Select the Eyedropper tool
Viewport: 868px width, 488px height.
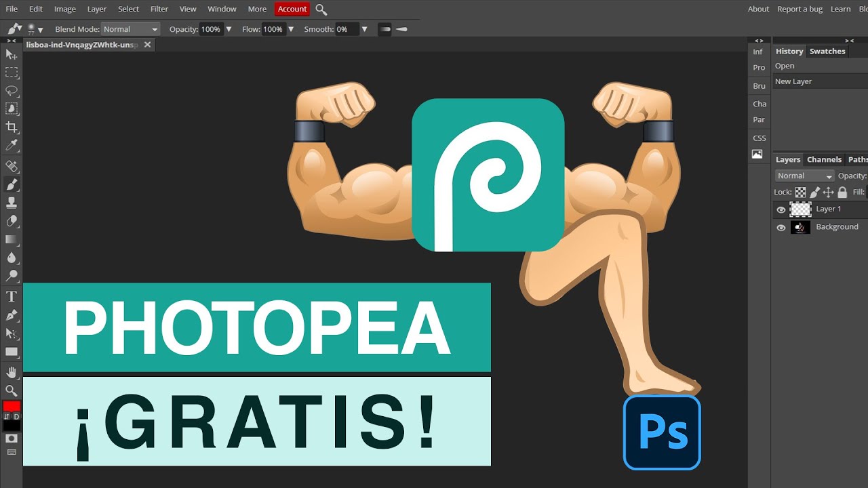point(12,145)
